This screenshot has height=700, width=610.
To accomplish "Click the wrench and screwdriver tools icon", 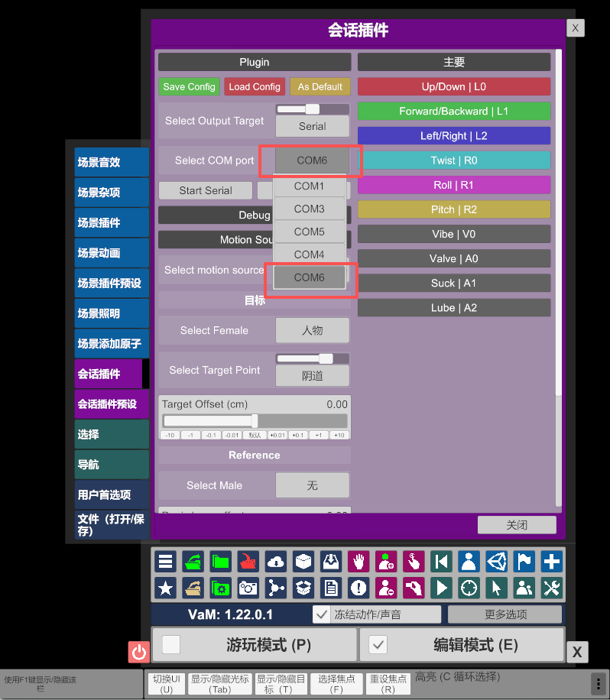I will [x=551, y=588].
